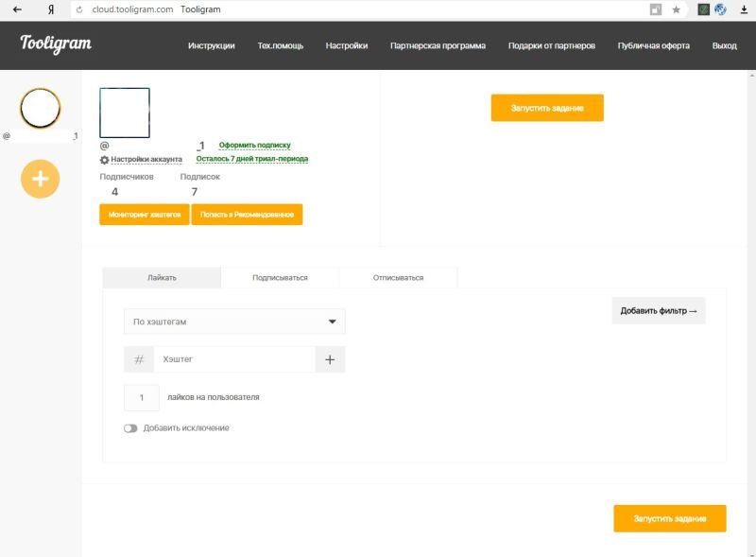This screenshot has width=756, height=557.
Task: Click the orange add account plus button
Action: [x=41, y=178]
